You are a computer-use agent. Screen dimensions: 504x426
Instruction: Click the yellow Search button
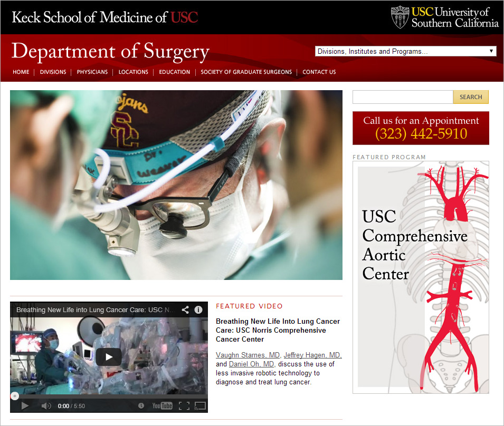coord(471,97)
